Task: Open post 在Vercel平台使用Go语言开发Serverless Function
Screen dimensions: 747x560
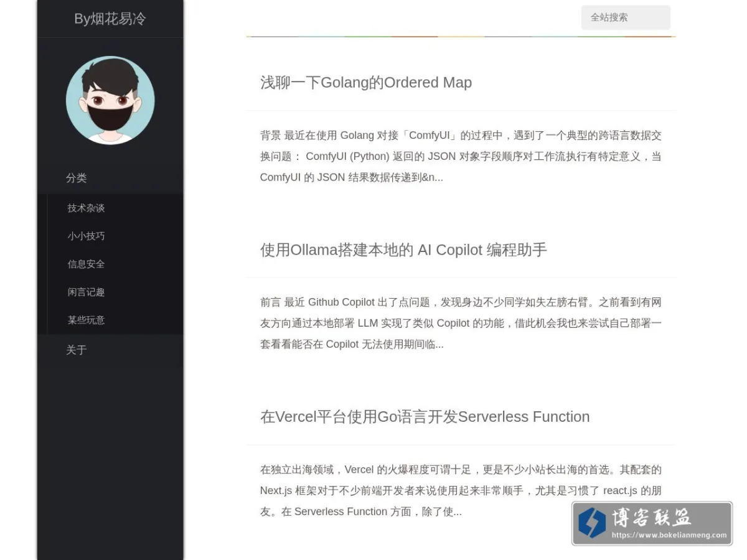Action: click(x=425, y=416)
